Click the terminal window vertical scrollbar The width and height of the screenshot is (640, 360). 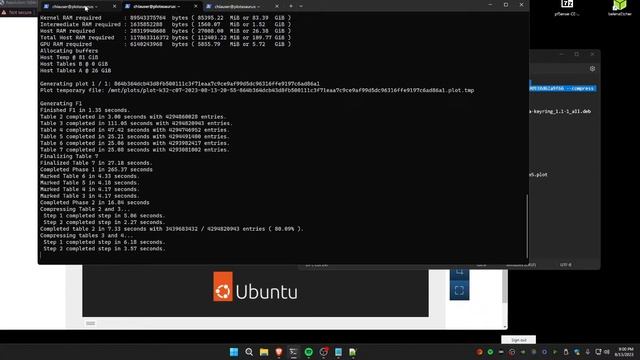pyautogui.click(x=527, y=227)
